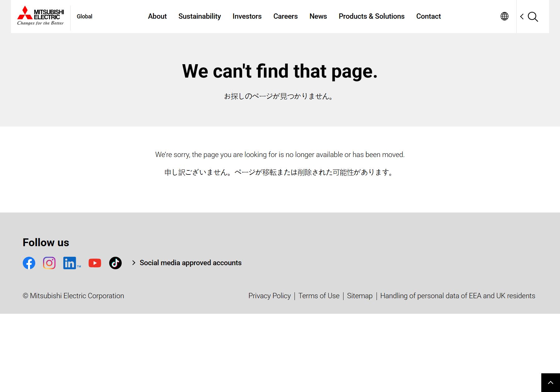Open the TikTok icon
The width and height of the screenshot is (560, 392).
[x=115, y=263]
